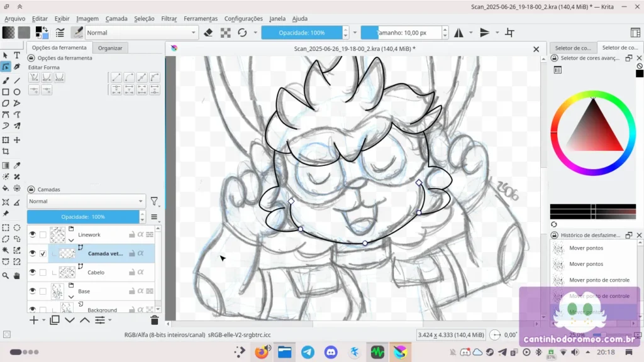Image resolution: width=644 pixels, height=362 pixels.
Task: Tick the Linework layer selection checkbox
Action: point(43,235)
